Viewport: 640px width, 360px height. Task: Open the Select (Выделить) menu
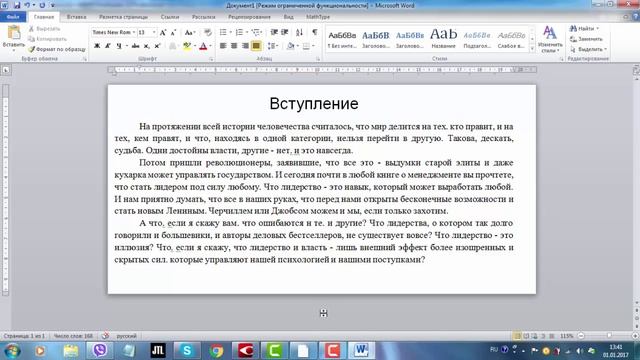[x=588, y=49]
